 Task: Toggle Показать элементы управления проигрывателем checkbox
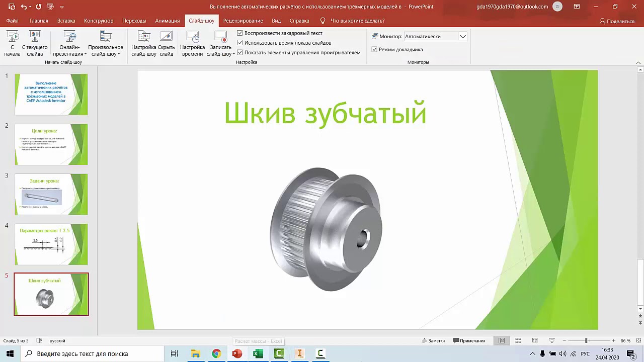tap(240, 52)
